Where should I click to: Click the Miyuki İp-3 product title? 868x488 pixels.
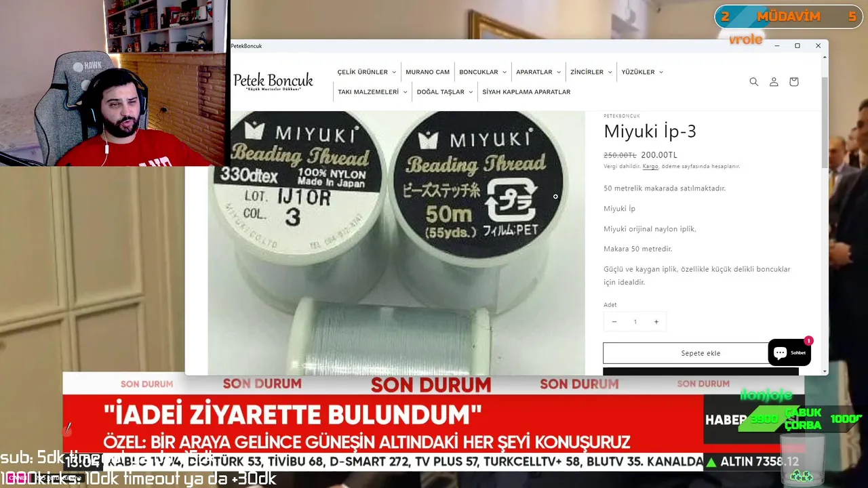[x=650, y=131]
